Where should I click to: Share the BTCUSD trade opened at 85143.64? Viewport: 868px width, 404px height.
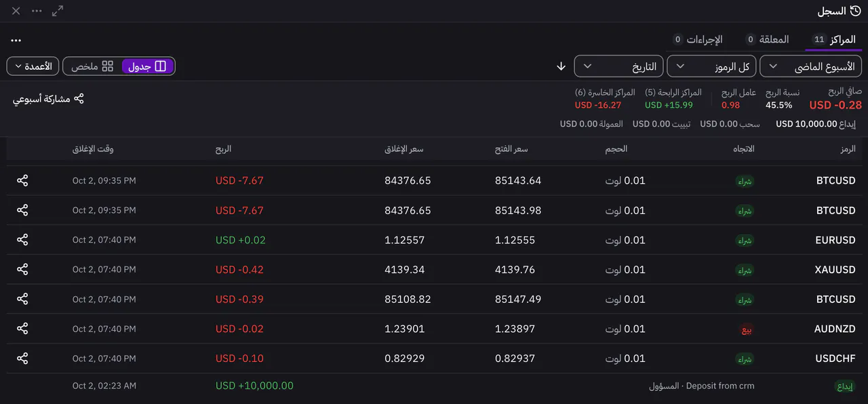click(22, 181)
